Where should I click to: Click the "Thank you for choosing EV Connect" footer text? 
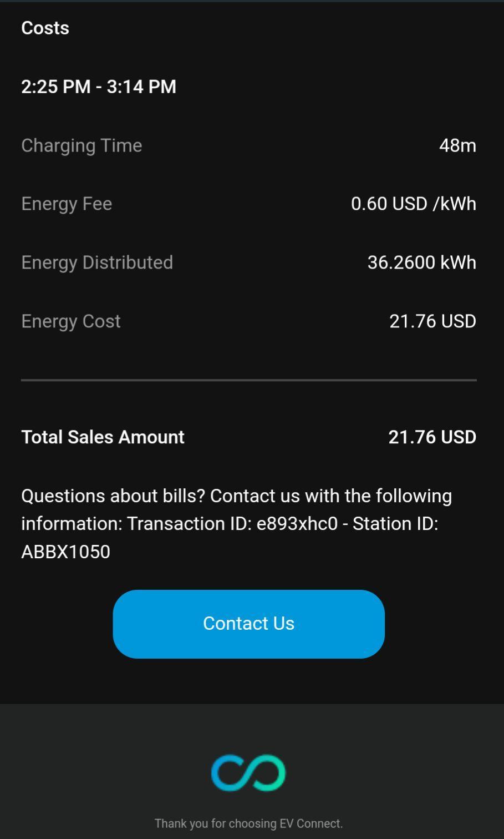coord(248,823)
